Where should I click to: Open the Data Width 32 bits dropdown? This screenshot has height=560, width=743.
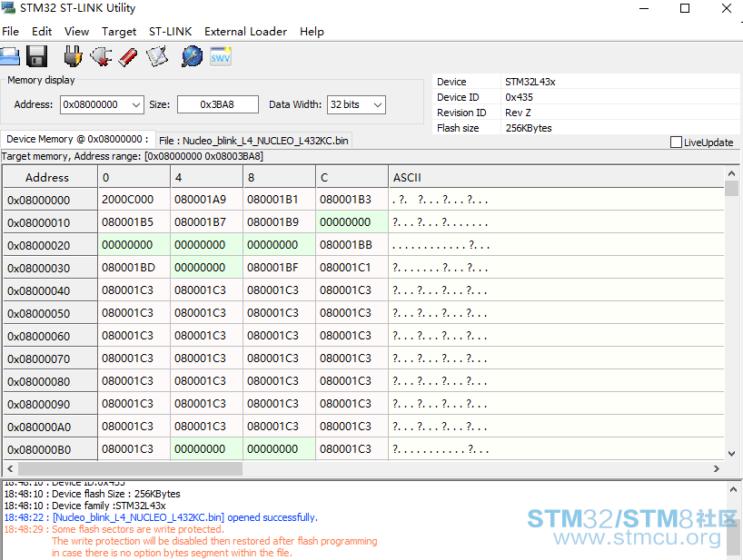[x=356, y=104]
